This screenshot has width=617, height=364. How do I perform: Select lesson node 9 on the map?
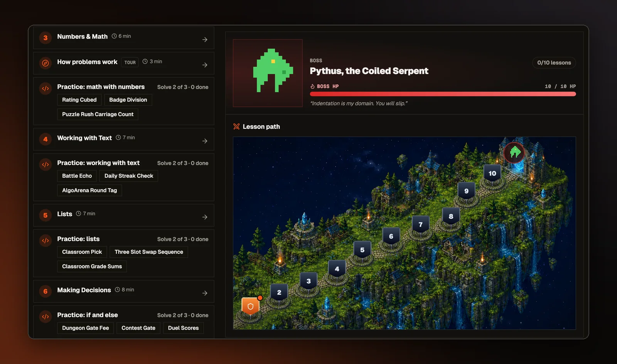click(467, 191)
